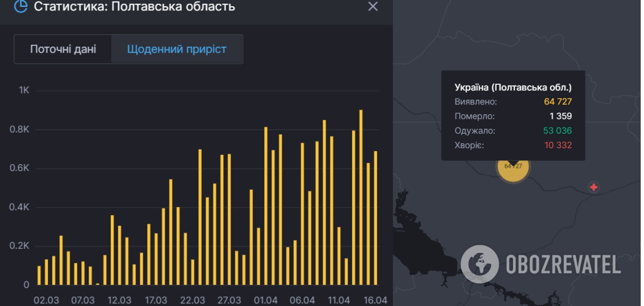Screen dimensions: 644x306
Task: Click the Виявлено value 64 727
Action: click(558, 102)
